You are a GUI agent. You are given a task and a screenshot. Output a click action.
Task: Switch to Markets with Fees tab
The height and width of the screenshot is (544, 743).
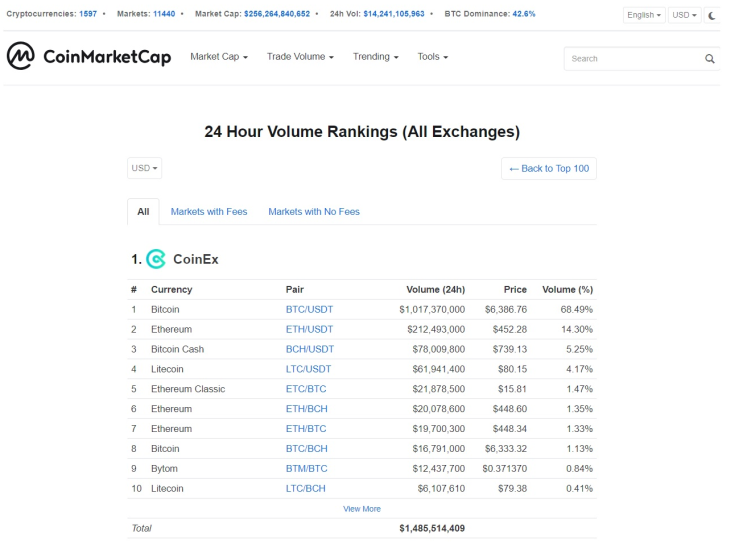[x=209, y=212]
